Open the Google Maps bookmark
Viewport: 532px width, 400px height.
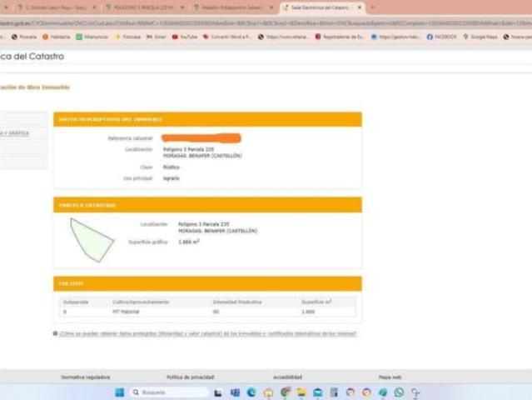tap(480, 37)
